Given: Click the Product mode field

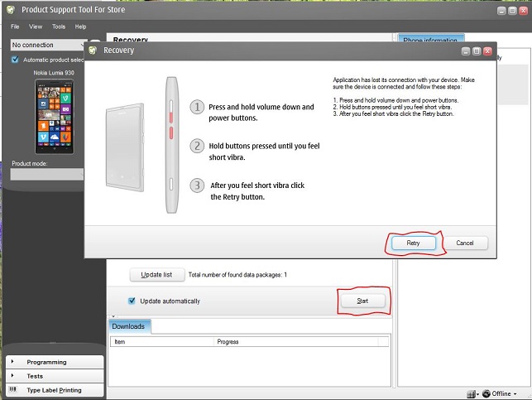Looking at the screenshot, I should coord(46,174).
